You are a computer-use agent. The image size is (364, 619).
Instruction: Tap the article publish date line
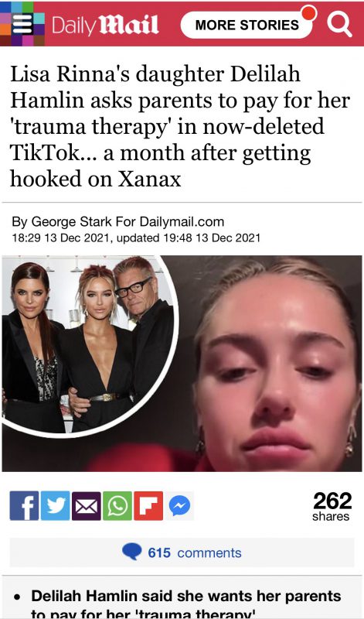click(136, 238)
